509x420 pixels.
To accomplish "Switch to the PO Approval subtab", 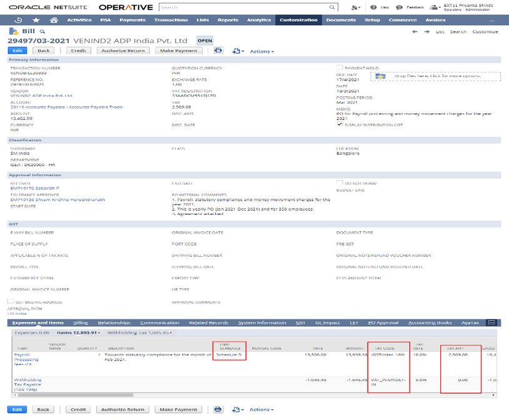I will (383, 322).
